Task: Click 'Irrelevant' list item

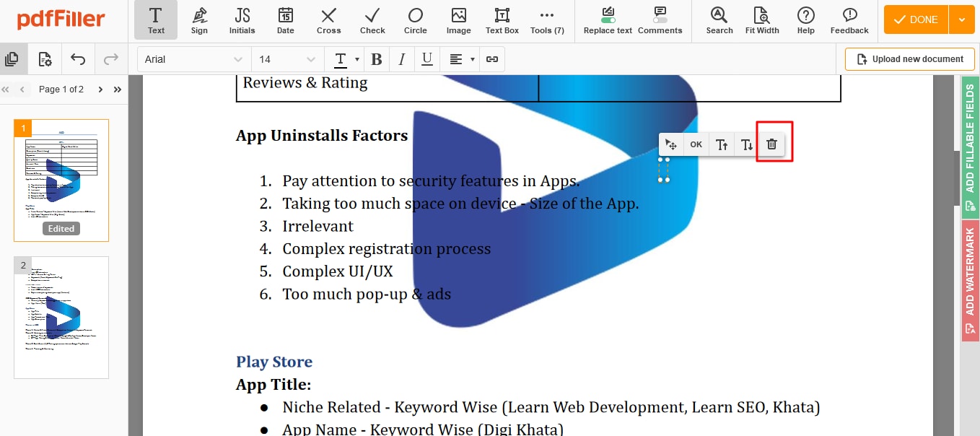Action: (x=318, y=226)
